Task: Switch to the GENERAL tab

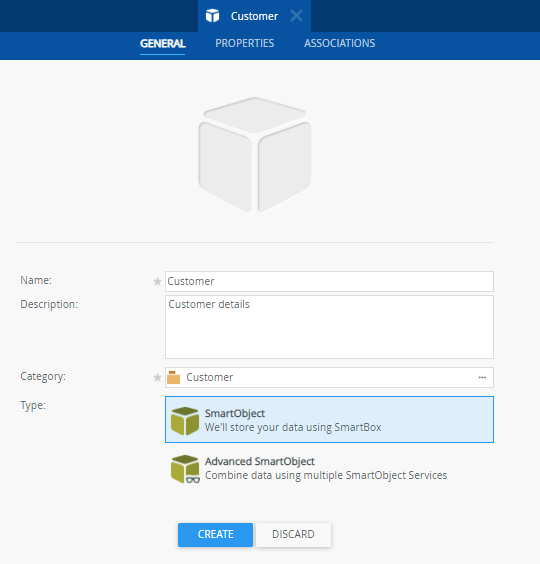Action: click(x=163, y=44)
